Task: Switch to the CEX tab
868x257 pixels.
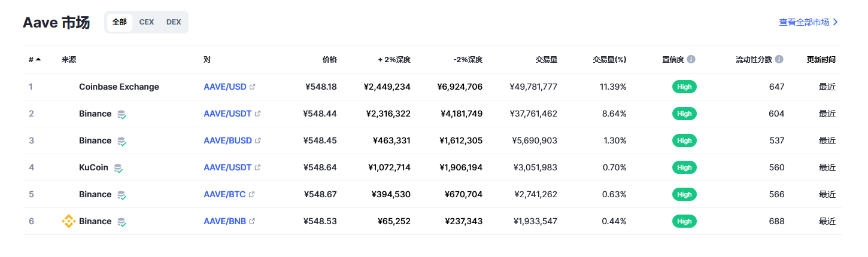Action: (147, 22)
